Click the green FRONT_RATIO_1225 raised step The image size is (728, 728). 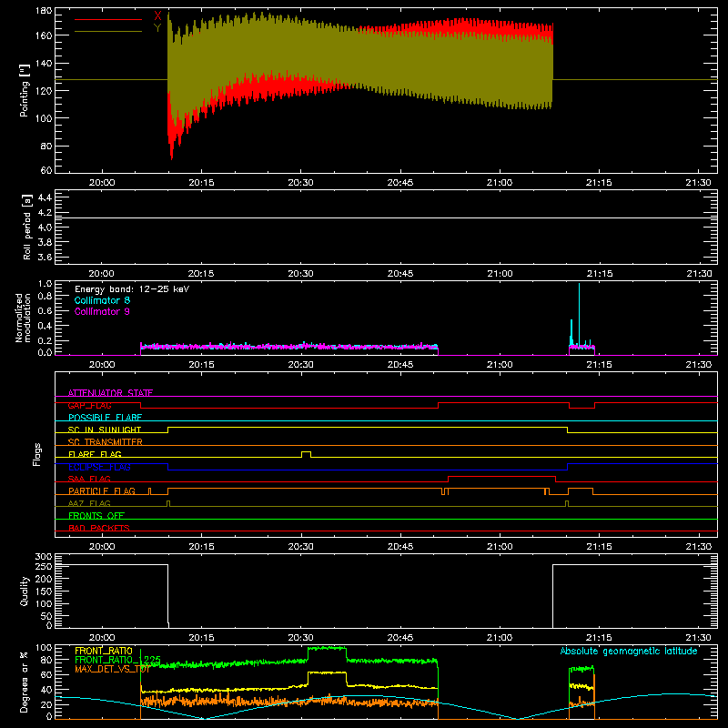[x=327, y=648]
